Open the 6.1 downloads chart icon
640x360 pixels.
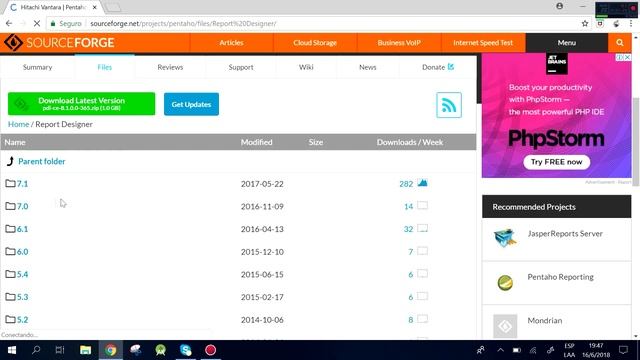[422, 228]
